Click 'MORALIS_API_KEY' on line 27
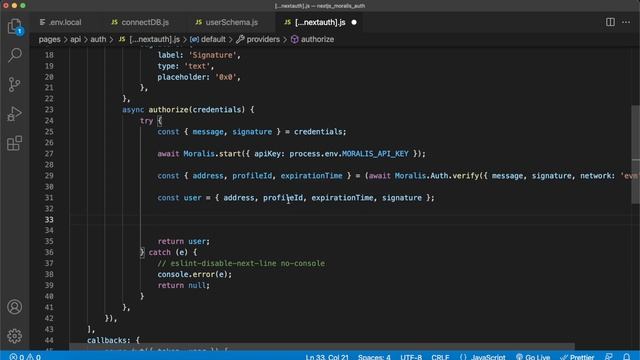 pyautogui.click(x=375, y=154)
